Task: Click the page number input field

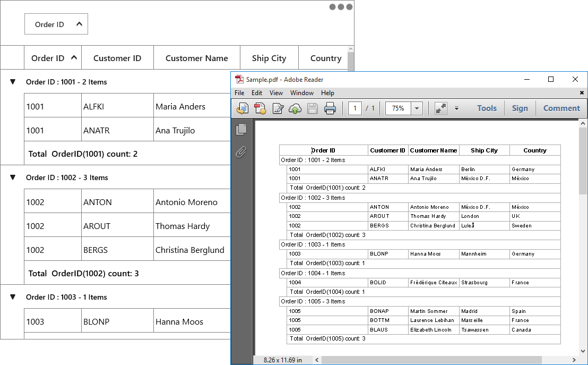Action: (x=354, y=108)
